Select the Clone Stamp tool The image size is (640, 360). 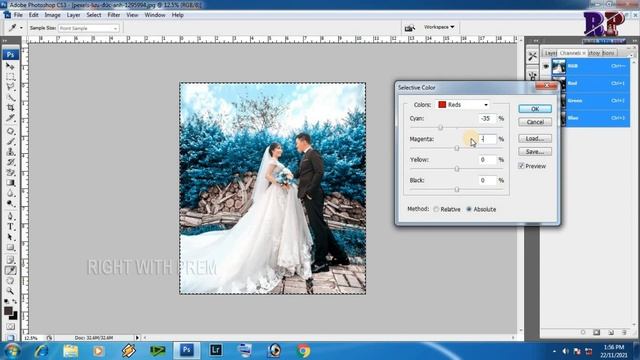tap(10, 152)
